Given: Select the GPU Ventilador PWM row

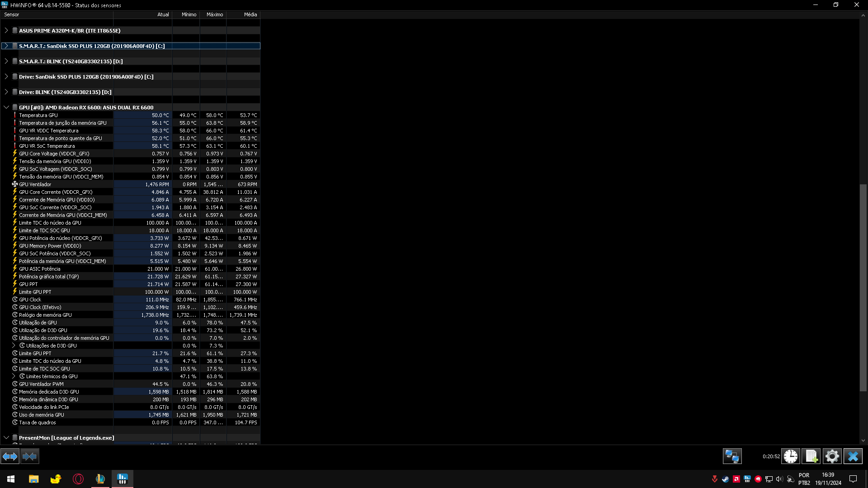Looking at the screenshot, I should coord(42,384).
